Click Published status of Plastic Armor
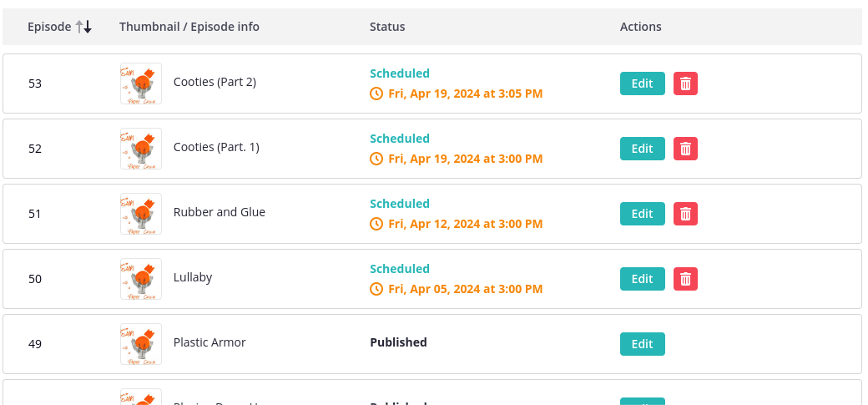Image resolution: width=868 pixels, height=405 pixels. tap(398, 342)
